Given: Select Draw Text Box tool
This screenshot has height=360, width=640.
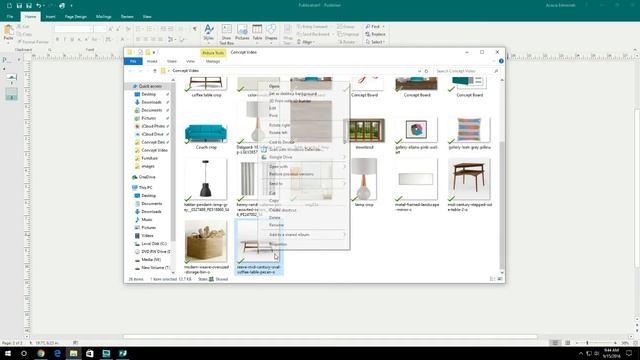Looking at the screenshot, I should (x=226, y=34).
